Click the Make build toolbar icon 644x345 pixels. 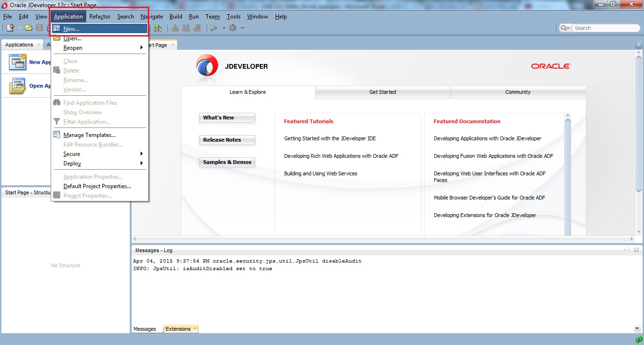(175, 28)
